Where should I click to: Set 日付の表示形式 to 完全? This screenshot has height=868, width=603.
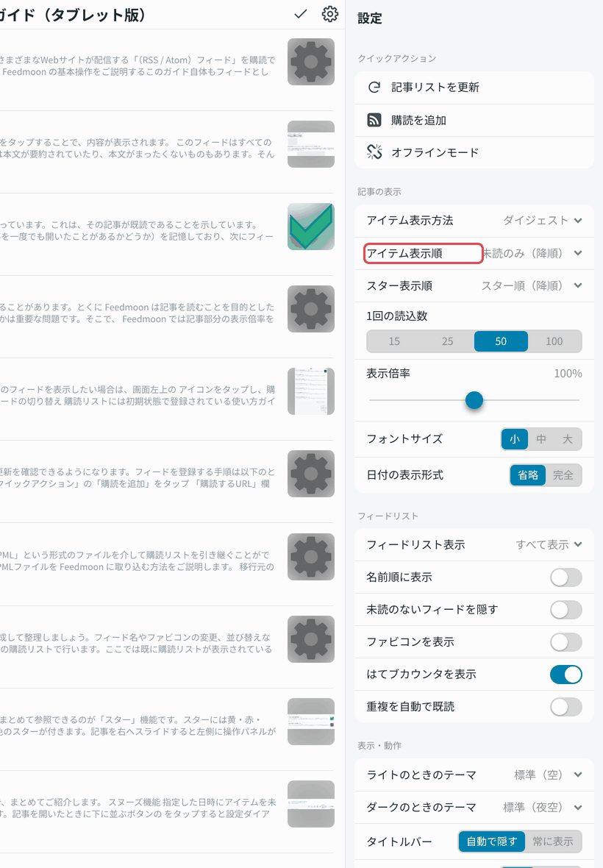[x=563, y=475]
